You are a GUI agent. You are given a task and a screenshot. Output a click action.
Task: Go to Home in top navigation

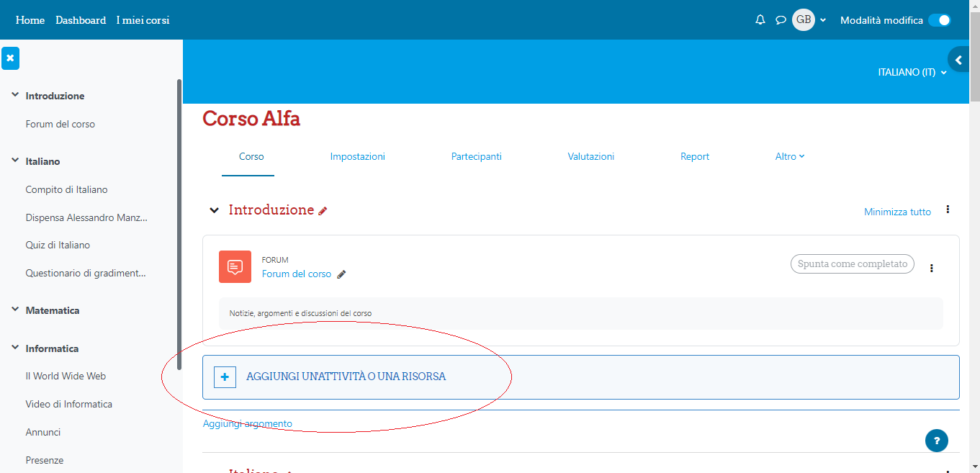30,20
